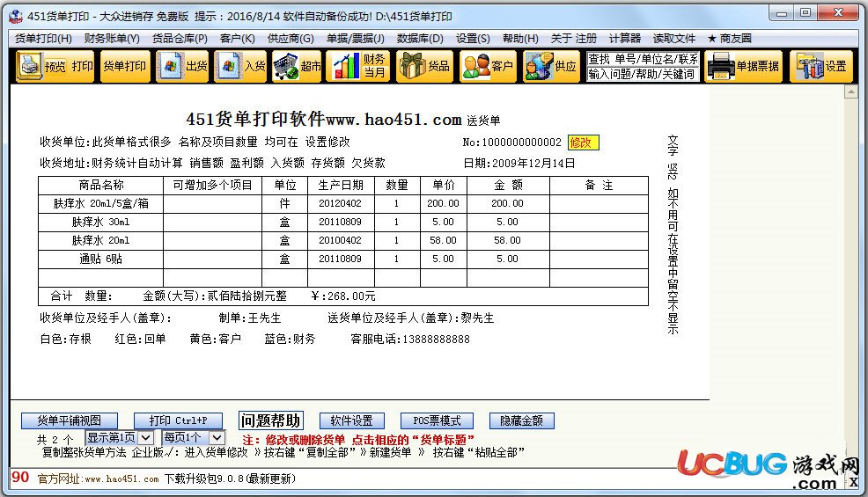Screen dimensions: 868x497
Task: Click order number No:1000000000002
Action: click(x=511, y=143)
